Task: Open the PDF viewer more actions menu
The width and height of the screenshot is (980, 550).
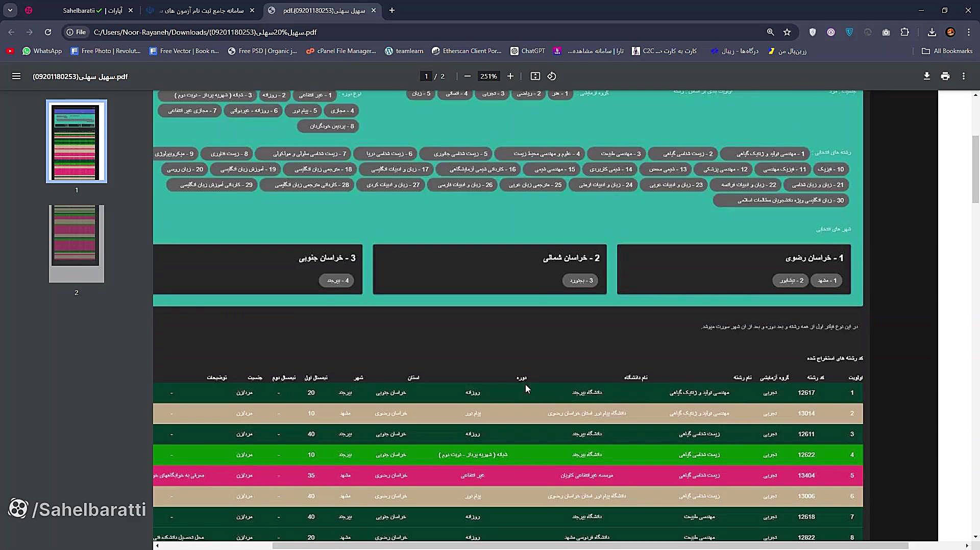Action: [x=964, y=76]
